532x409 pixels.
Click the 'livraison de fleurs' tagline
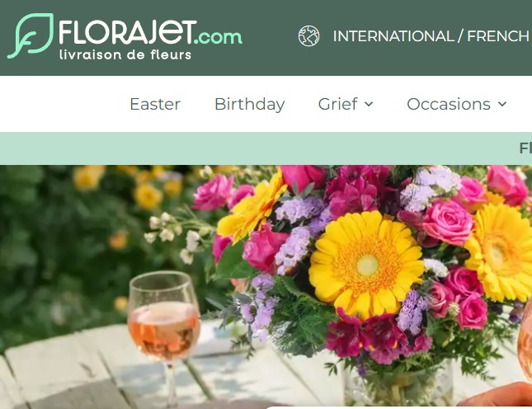click(x=125, y=54)
